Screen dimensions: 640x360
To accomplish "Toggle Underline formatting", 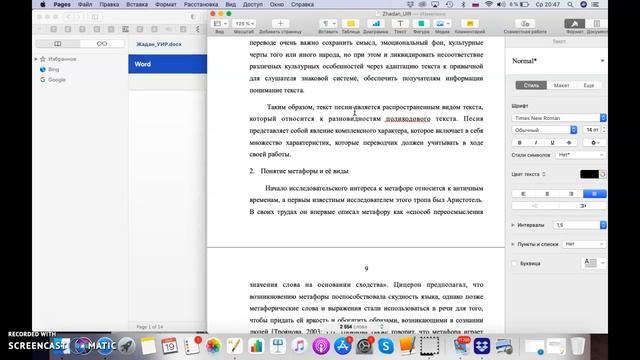I will tap(552, 143).
